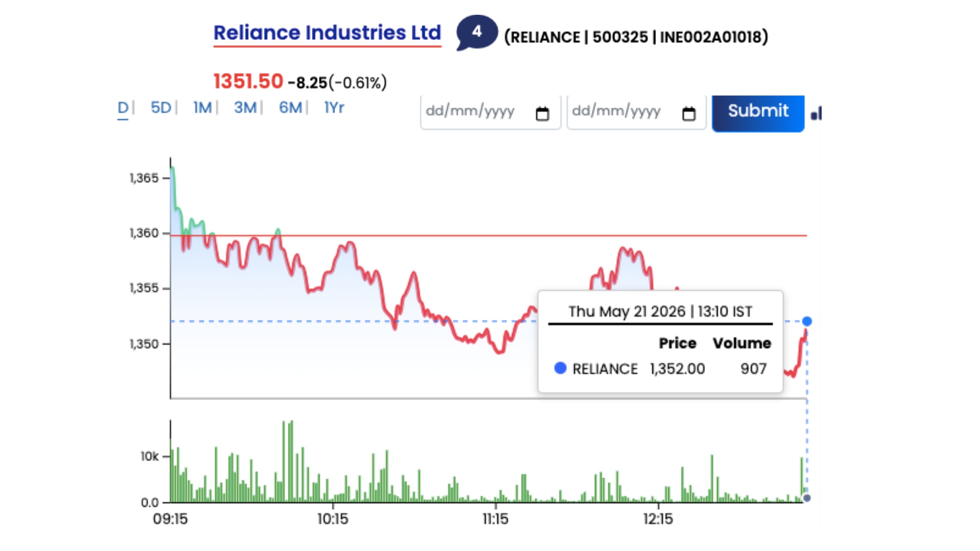The width and height of the screenshot is (980, 551).
Task: Open the Reliance Industries Ltd link
Action: pyautogui.click(x=327, y=33)
